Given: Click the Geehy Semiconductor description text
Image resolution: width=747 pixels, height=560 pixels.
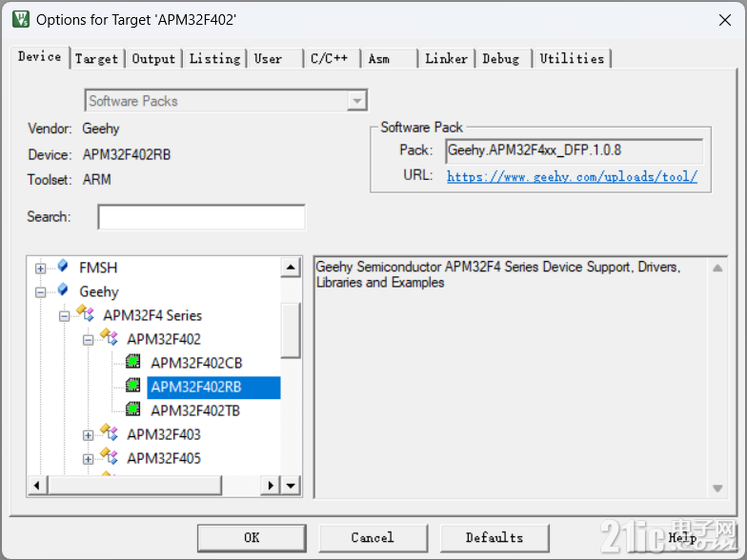Looking at the screenshot, I should (x=497, y=274).
